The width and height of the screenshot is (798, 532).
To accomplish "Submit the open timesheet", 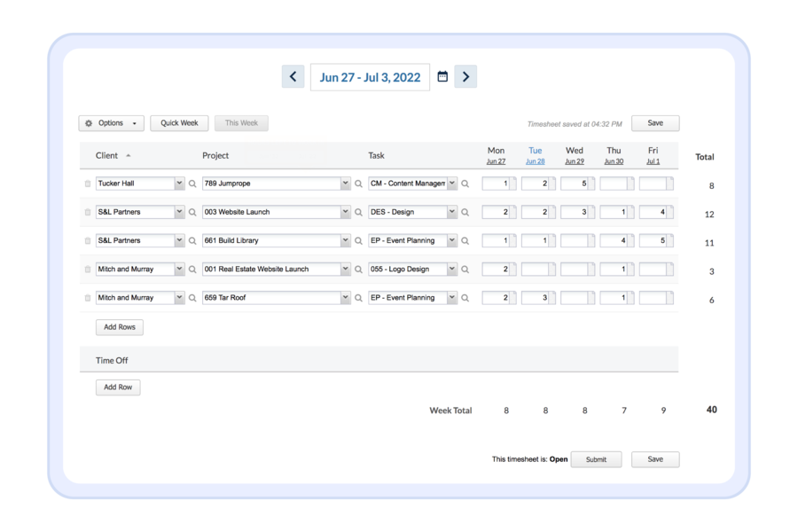I will 596,459.
